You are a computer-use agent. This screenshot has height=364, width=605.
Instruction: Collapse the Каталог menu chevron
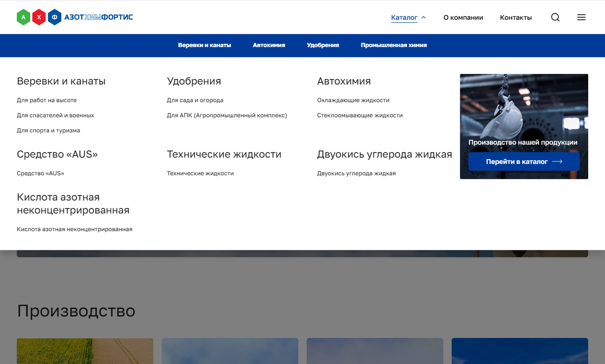(423, 17)
